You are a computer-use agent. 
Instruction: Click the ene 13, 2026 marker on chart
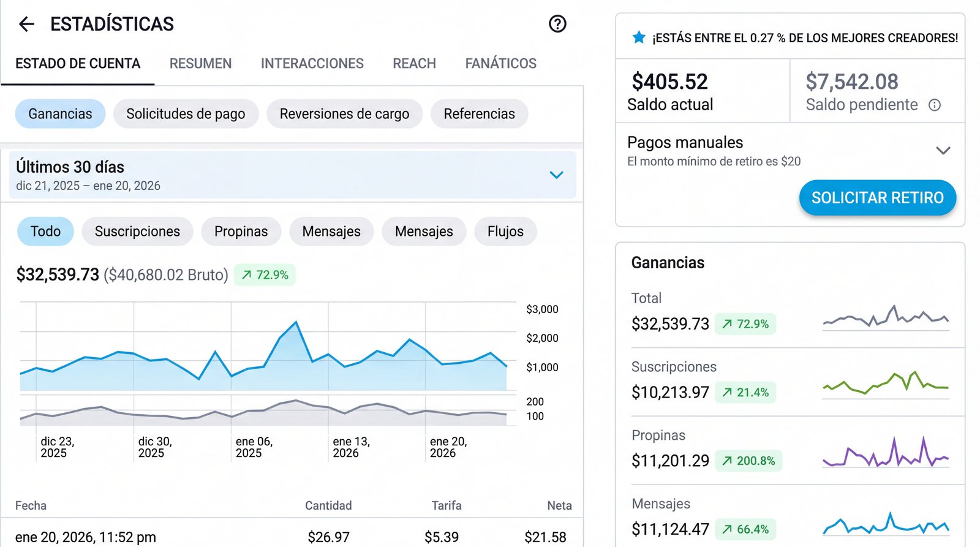(x=351, y=447)
